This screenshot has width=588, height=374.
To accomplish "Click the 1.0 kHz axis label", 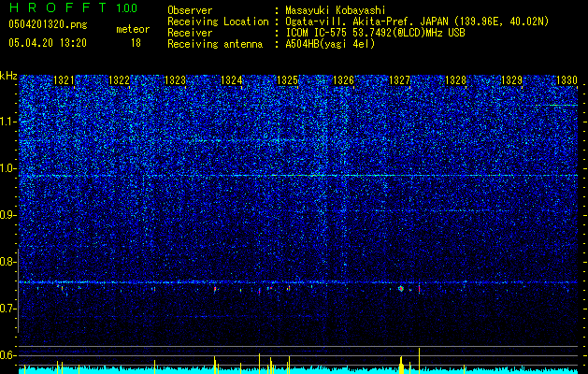I will (x=7, y=168).
